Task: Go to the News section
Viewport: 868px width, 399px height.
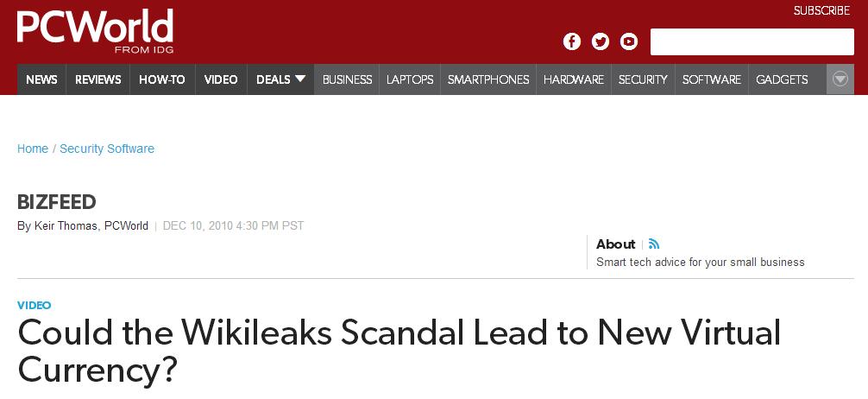Action: tap(41, 79)
